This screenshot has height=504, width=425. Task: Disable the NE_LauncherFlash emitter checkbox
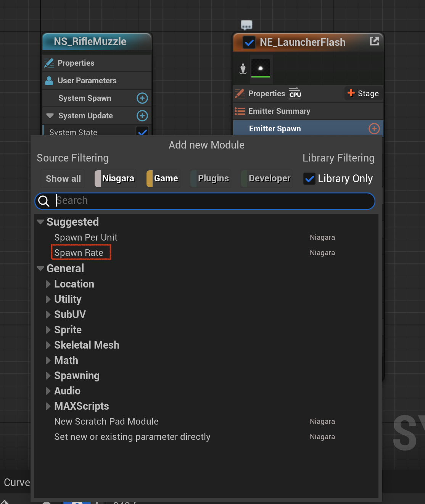tap(249, 42)
